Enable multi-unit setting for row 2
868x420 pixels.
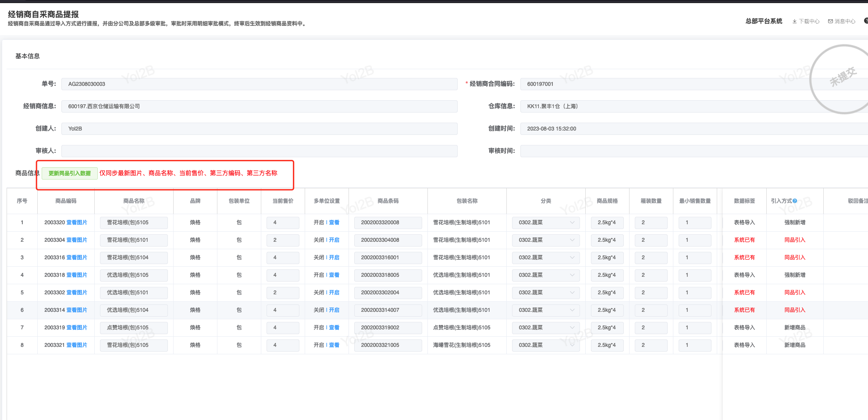click(x=334, y=240)
